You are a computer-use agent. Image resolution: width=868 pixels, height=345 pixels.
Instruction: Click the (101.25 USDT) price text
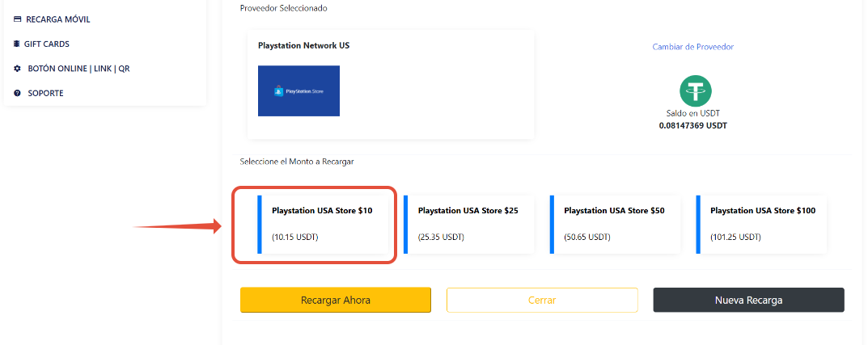coord(735,238)
